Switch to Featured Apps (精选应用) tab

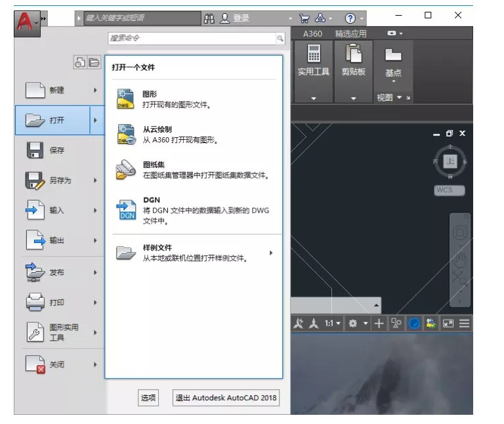coord(350,33)
